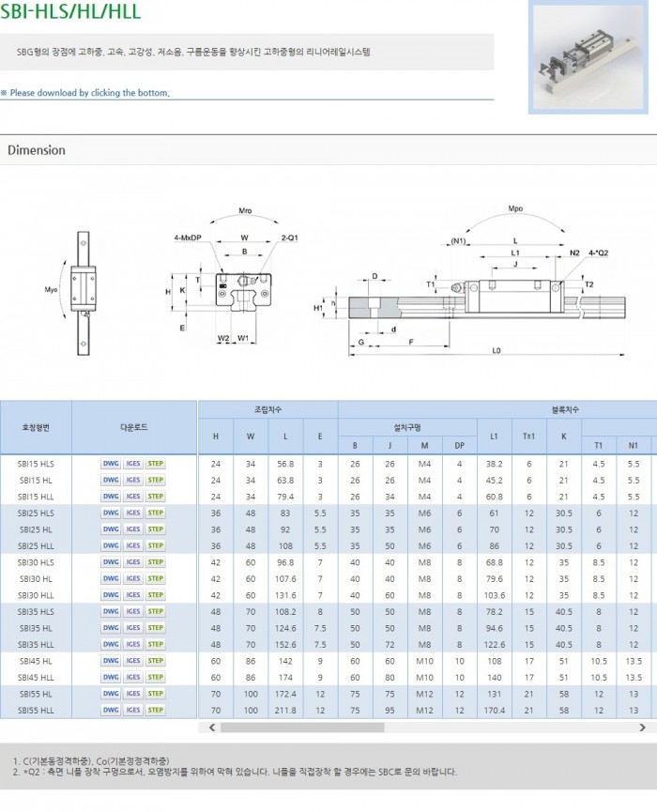Image resolution: width=657 pixels, height=812 pixels.
Task: Download IGES file for SBI30 HLL
Action: 133,595
